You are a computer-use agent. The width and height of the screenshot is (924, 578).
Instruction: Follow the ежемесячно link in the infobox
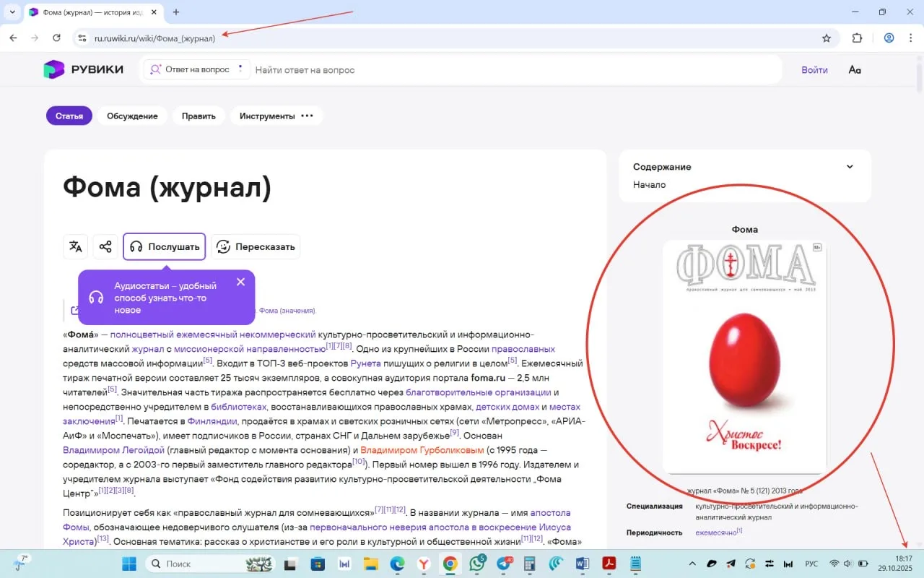pyautogui.click(x=716, y=532)
